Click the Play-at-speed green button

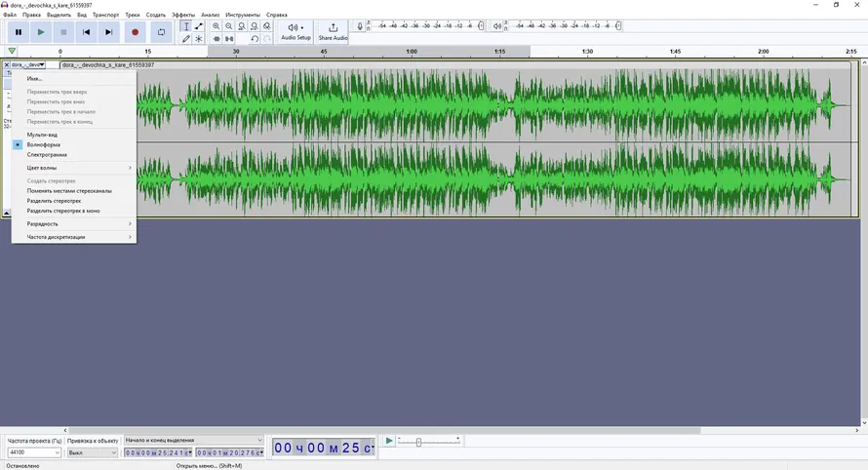389,441
